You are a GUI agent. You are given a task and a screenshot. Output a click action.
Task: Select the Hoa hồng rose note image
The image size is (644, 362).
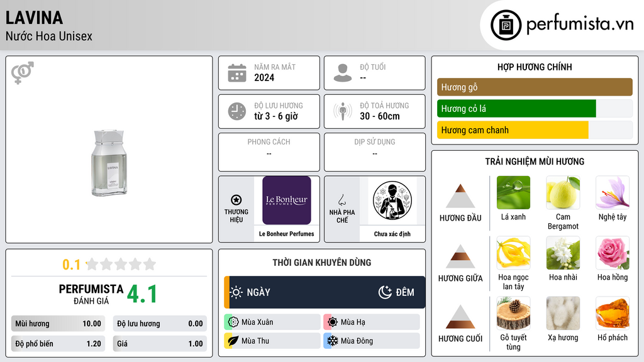613,253
